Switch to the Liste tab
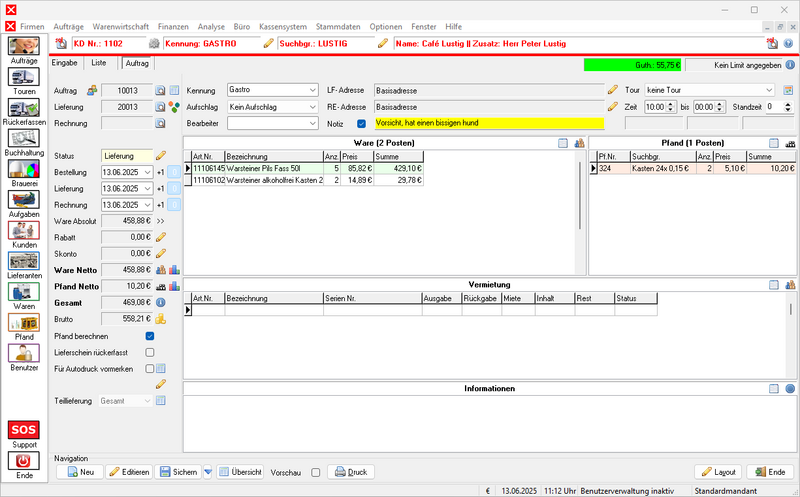The image size is (800, 497). coord(99,63)
